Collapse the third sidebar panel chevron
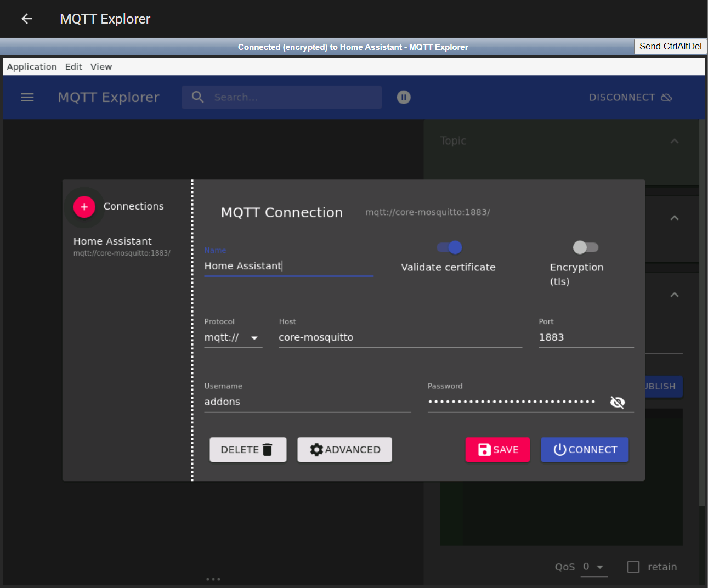Screen dimensions: 708x588 click(x=675, y=295)
